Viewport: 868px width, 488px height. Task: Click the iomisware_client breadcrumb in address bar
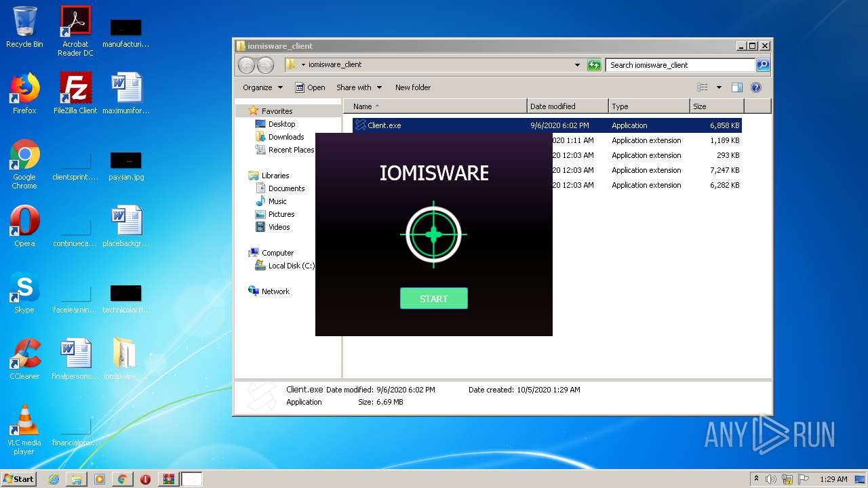[x=335, y=65]
